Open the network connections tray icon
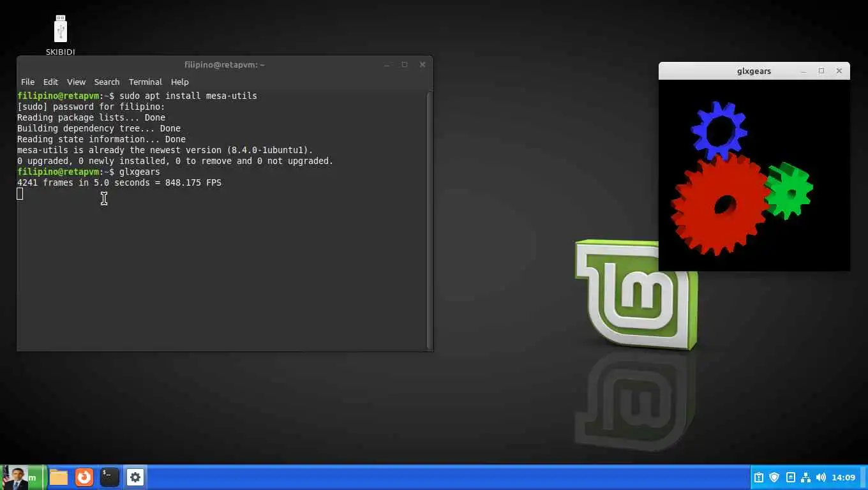Image resolution: width=868 pixels, height=490 pixels. 805,477
